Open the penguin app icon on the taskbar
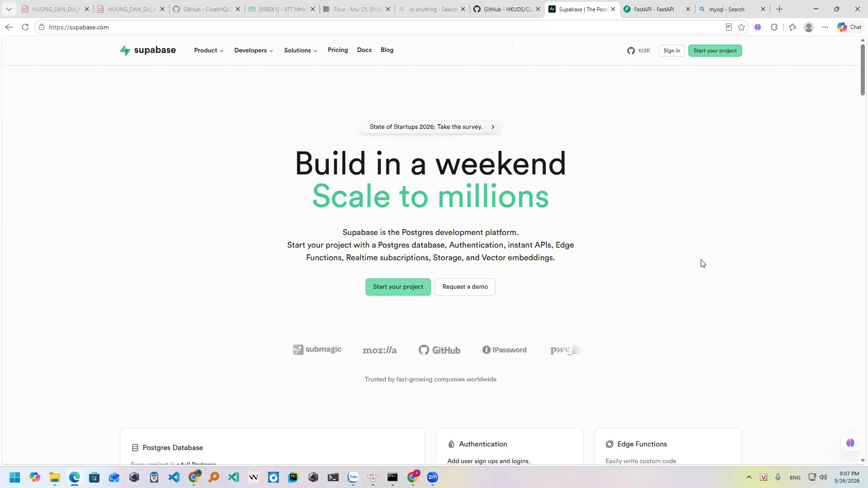 [154, 477]
